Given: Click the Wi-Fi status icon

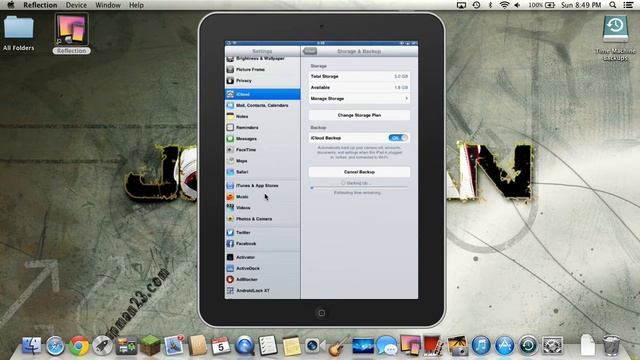Looking at the screenshot, I should click(x=504, y=5).
